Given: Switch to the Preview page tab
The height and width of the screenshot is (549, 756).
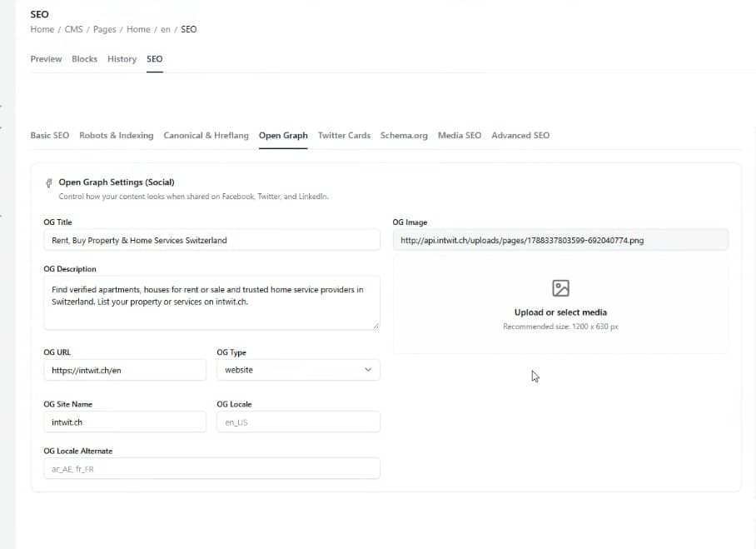Looking at the screenshot, I should click(x=46, y=59).
